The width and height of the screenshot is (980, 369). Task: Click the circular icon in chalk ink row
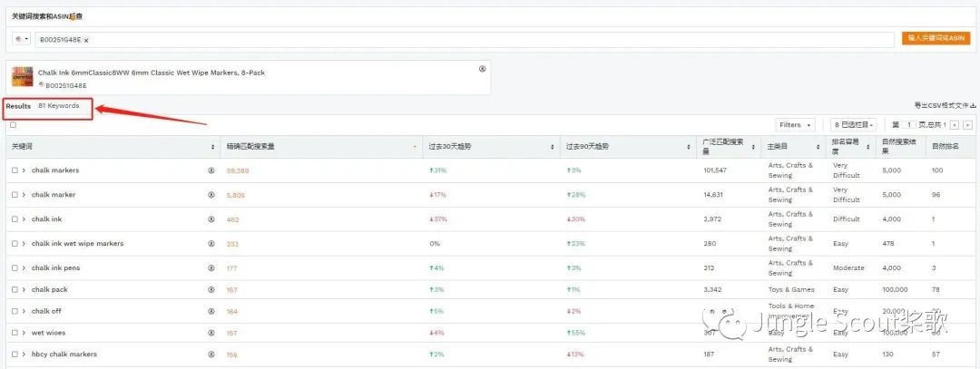(211, 219)
